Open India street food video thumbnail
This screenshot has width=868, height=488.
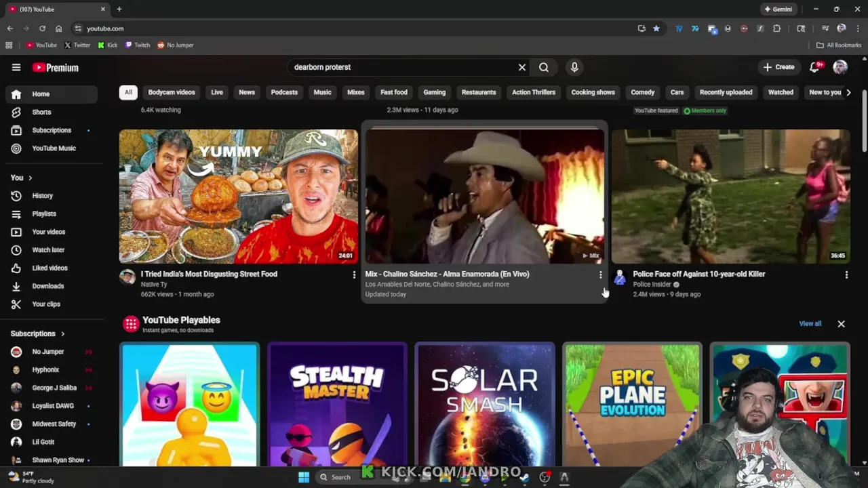coord(239,196)
